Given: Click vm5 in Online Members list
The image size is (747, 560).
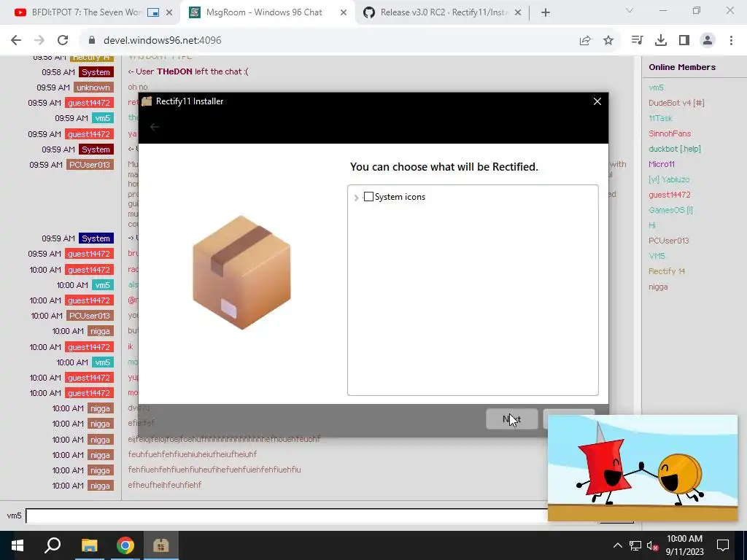Looking at the screenshot, I should 656,87.
